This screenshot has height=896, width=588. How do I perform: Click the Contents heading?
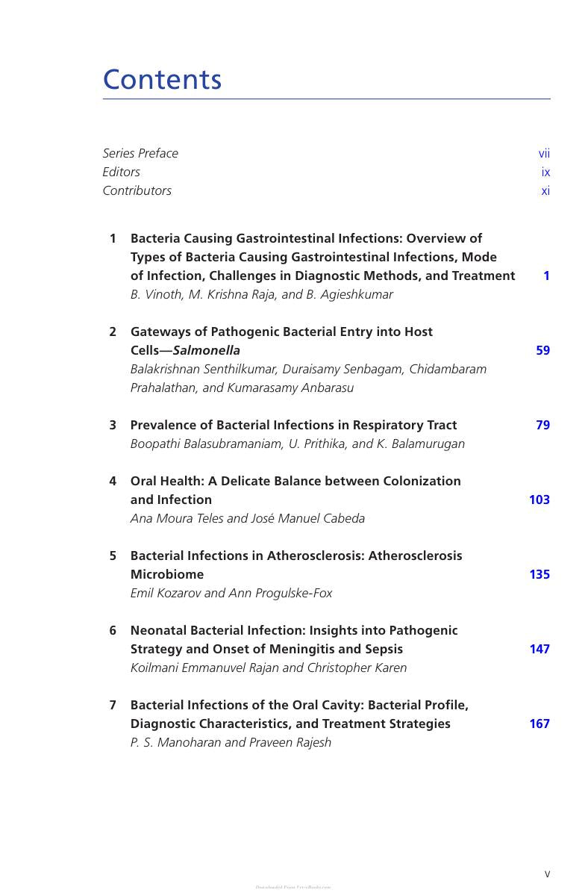pos(162,79)
